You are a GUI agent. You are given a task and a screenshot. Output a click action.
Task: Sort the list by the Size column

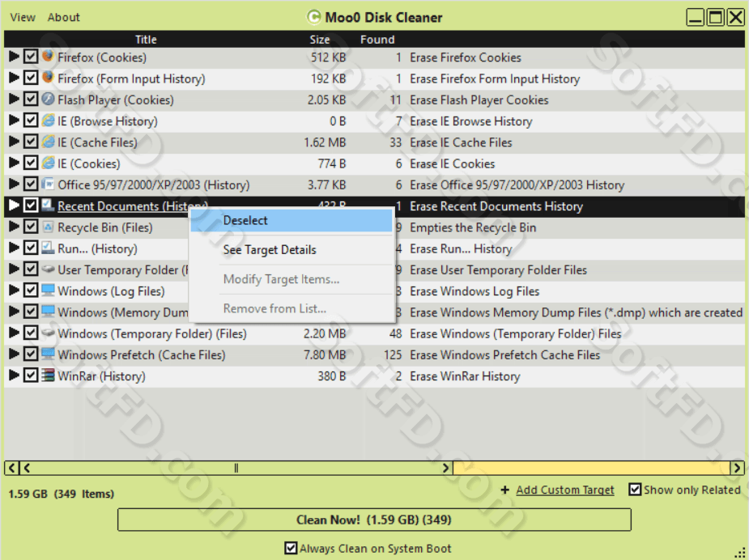320,40
